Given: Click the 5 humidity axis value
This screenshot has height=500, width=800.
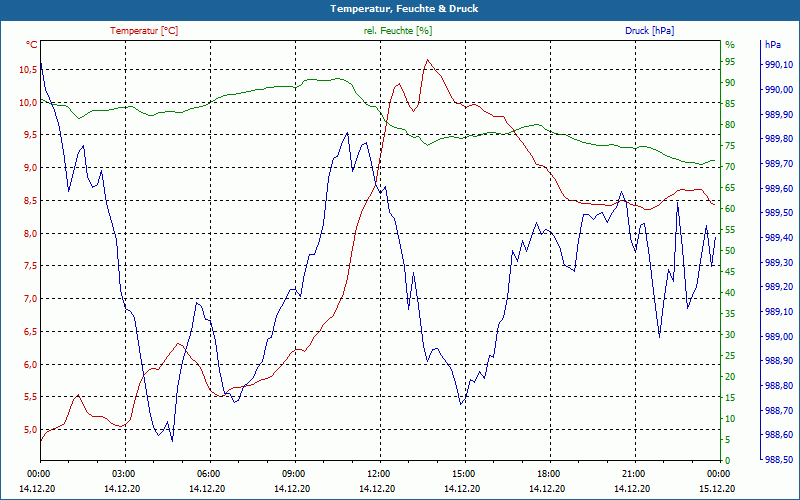Looking at the screenshot, I should [x=728, y=439].
